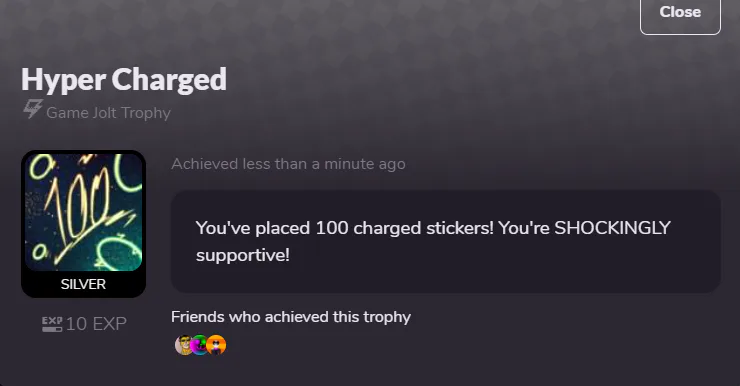Close the Hyper Charged trophy dialog
This screenshot has width=740, height=386.
pos(680,13)
